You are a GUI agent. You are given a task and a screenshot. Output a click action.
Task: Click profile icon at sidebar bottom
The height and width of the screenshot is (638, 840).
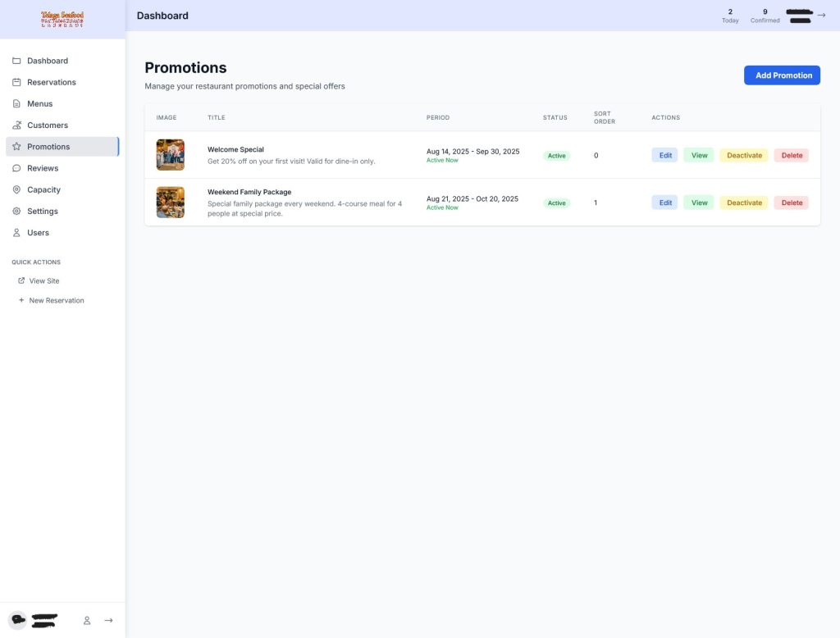(x=87, y=621)
